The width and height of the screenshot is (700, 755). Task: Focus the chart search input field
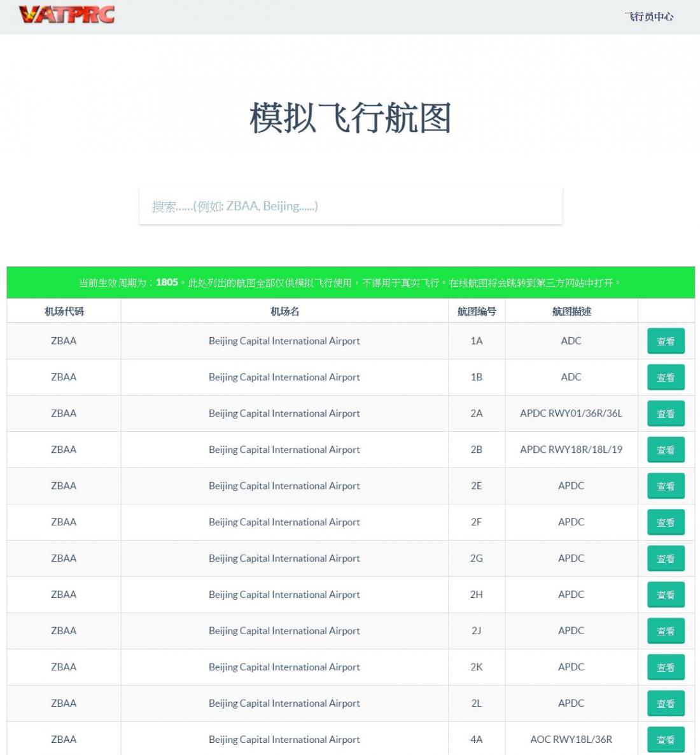pos(351,206)
